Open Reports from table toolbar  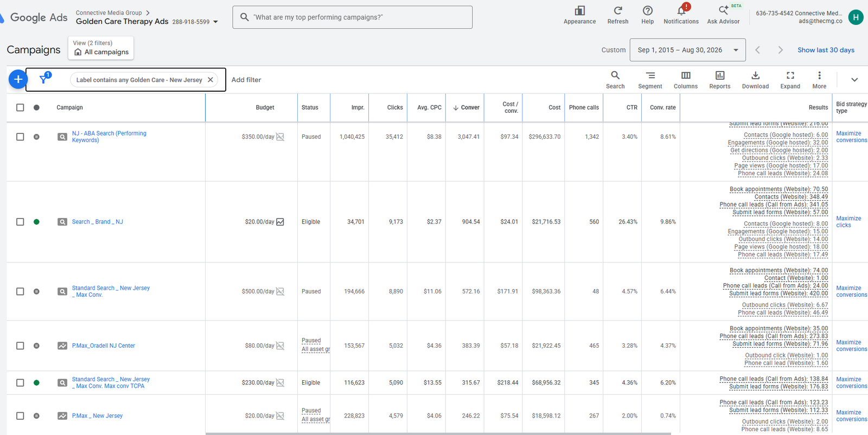click(x=720, y=80)
